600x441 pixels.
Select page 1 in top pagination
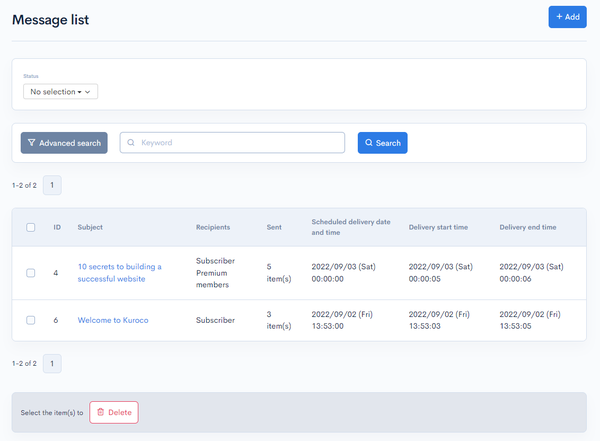(52, 185)
